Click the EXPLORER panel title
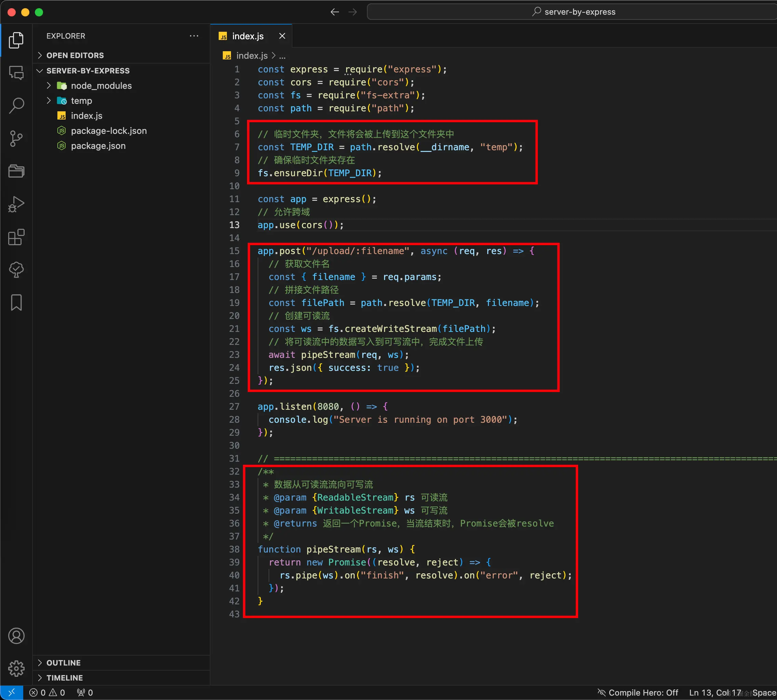Screen dimensions: 777x700 (66, 36)
